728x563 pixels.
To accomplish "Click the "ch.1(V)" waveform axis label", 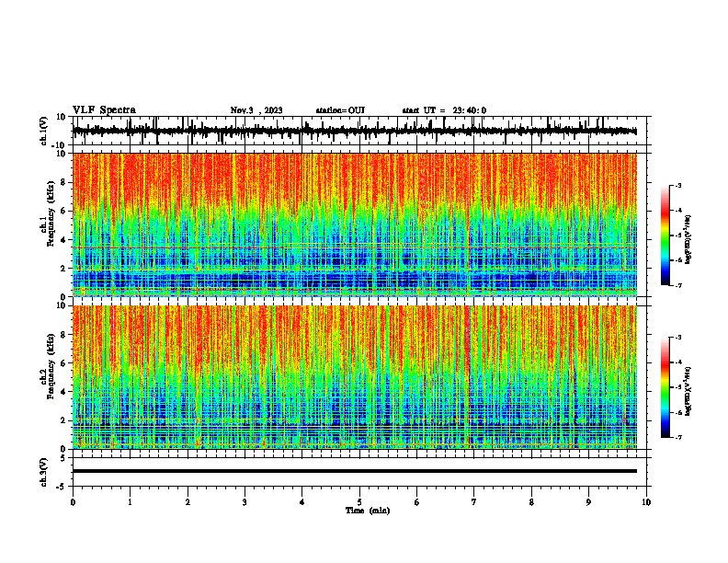I will coord(44,131).
